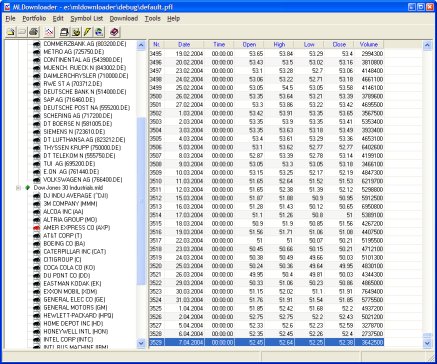This screenshot has width=437, height=364.
Task: Click the symbol tree scroll down arrow
Action: coord(141,343)
